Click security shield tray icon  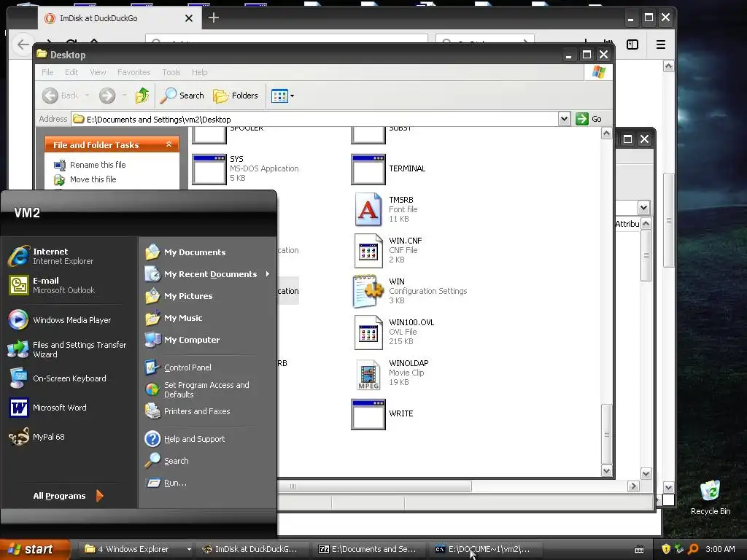tap(665, 549)
